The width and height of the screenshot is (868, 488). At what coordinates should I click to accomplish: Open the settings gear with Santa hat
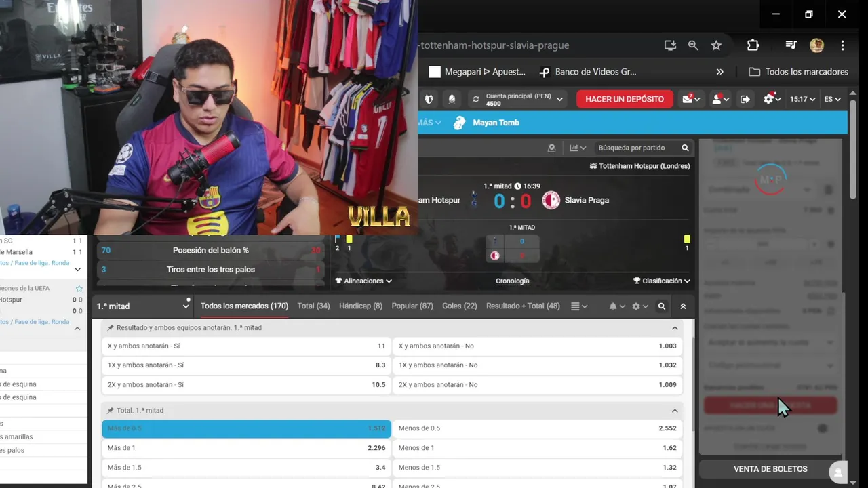click(772, 99)
